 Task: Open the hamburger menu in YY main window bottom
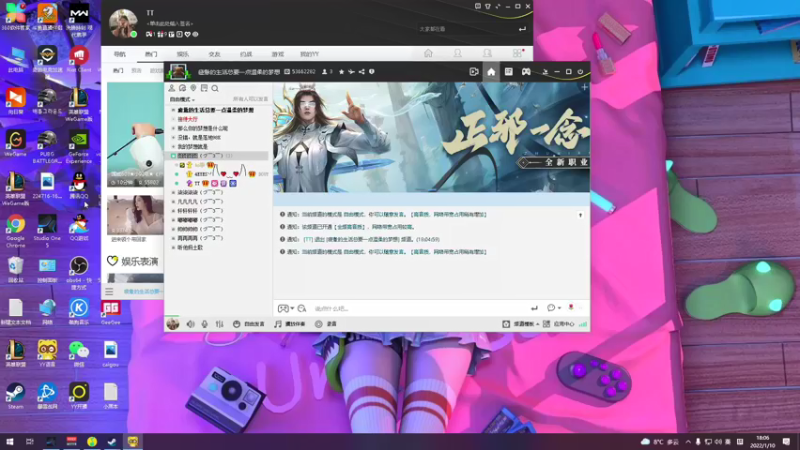click(109, 291)
